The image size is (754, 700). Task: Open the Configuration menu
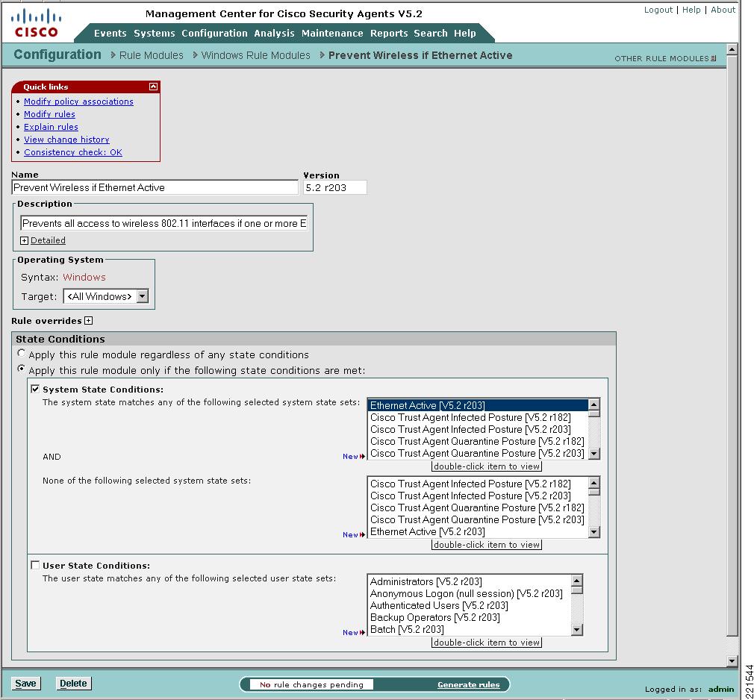[214, 33]
